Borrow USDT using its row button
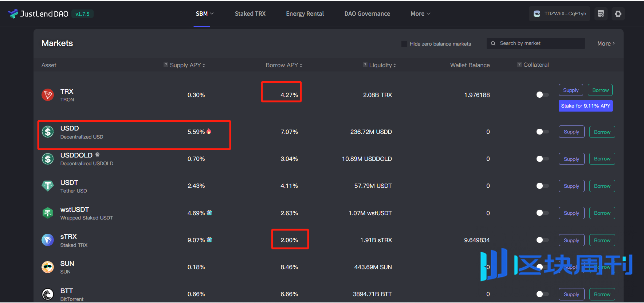This screenshot has width=644, height=303. (x=602, y=186)
